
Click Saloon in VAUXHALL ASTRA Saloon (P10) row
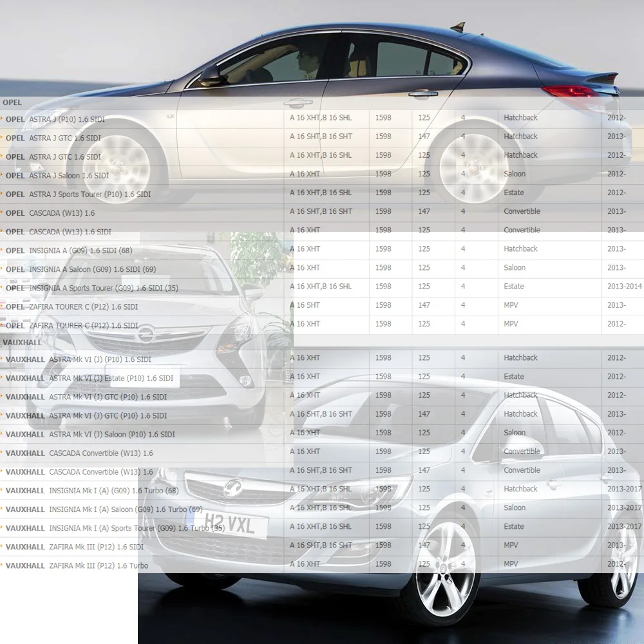[x=515, y=433]
